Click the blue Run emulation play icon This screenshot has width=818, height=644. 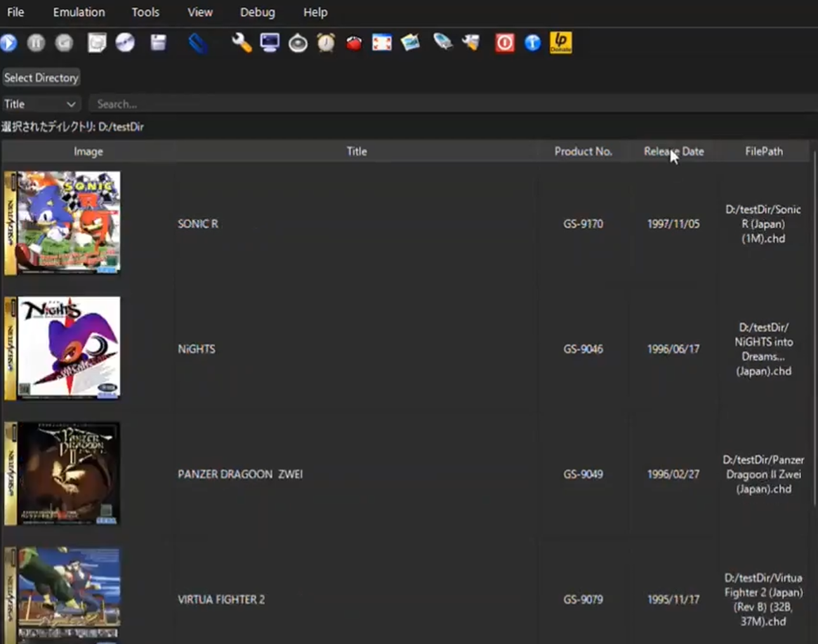(9, 43)
